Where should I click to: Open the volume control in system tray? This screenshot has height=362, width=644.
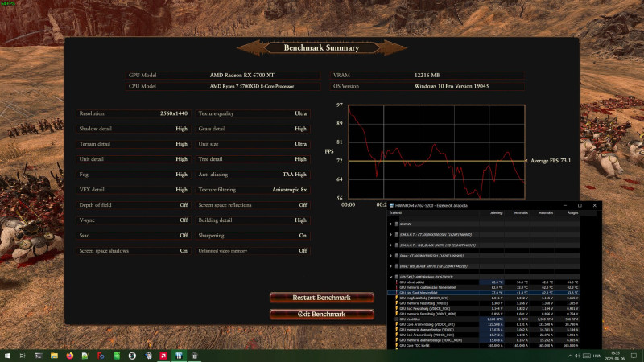577,356
